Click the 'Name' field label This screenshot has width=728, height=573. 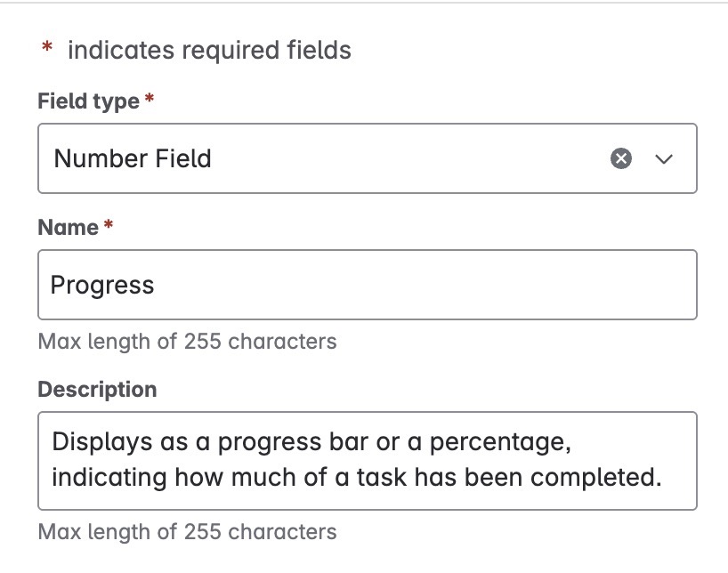pos(68,228)
